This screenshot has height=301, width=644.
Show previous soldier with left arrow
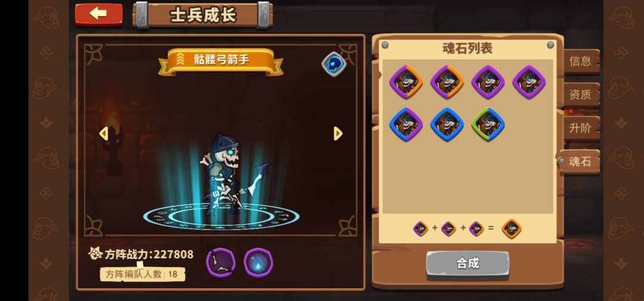[x=104, y=134]
